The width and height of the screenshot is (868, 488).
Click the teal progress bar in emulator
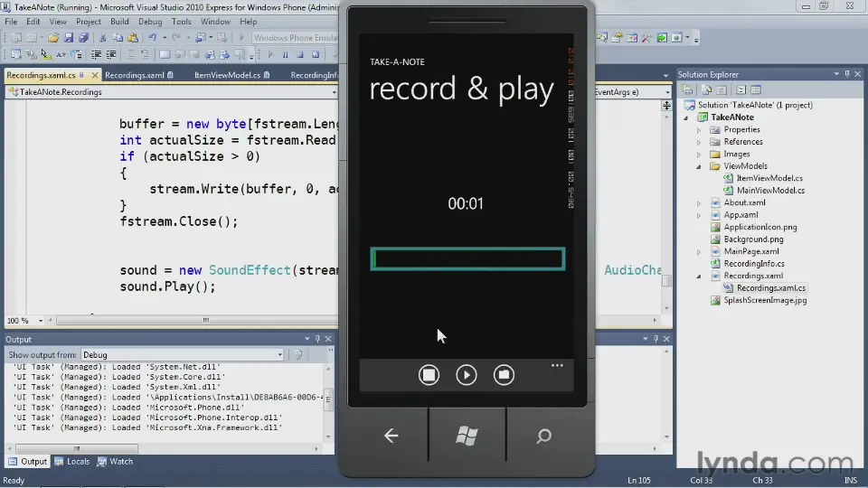(x=467, y=259)
